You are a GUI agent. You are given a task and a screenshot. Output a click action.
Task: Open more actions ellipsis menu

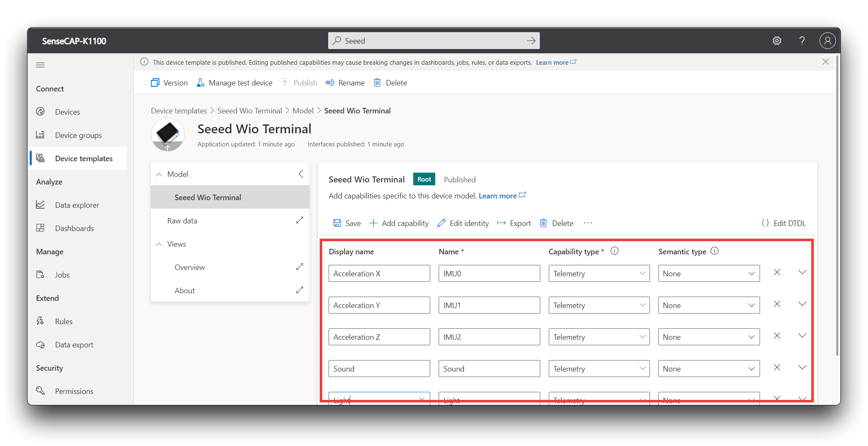(x=588, y=223)
